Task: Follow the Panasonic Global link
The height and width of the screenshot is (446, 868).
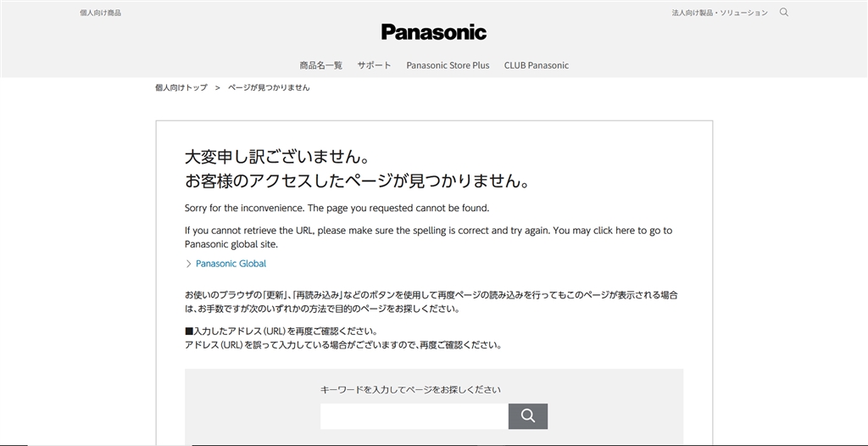Action: coord(231,264)
